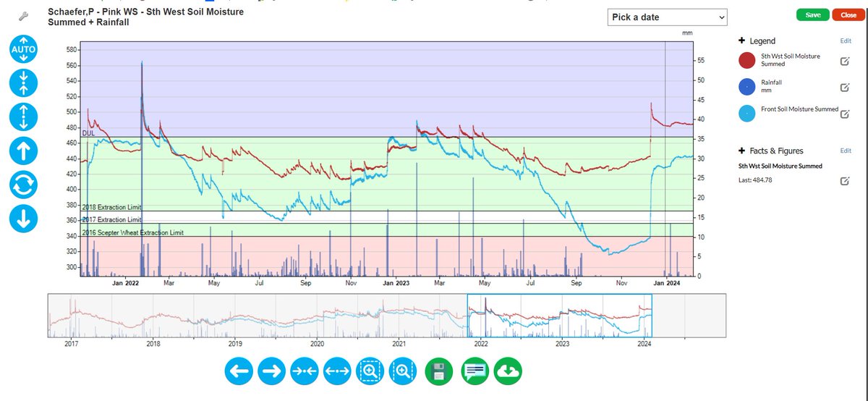Click the red Sth Wst Soil Moisture swatch
This screenshot has width=868, height=401.
[748, 62]
